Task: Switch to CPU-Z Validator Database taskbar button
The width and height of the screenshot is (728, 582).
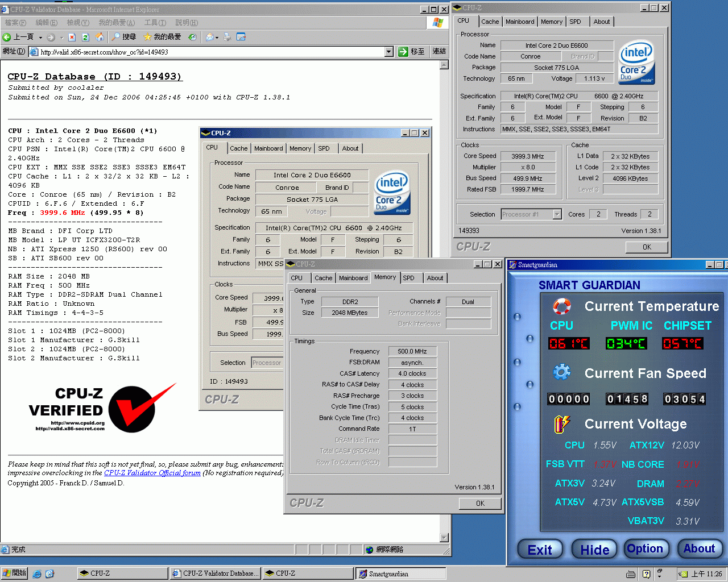Action: [216, 573]
